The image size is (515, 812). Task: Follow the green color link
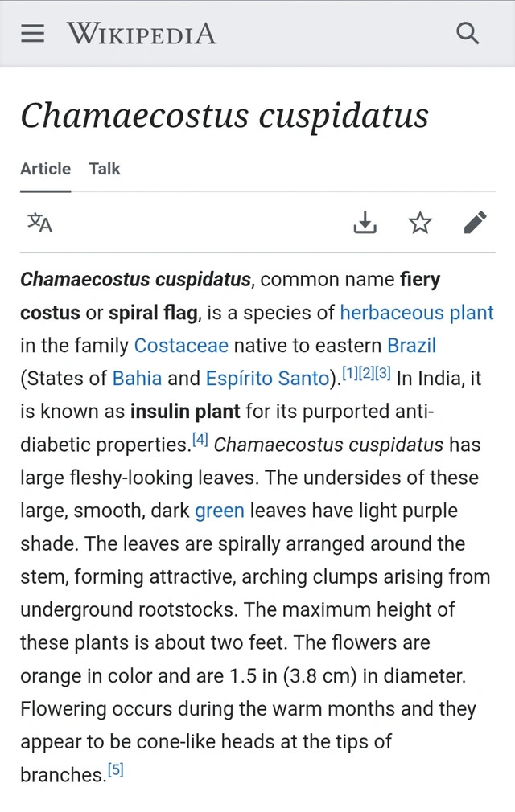click(x=214, y=511)
